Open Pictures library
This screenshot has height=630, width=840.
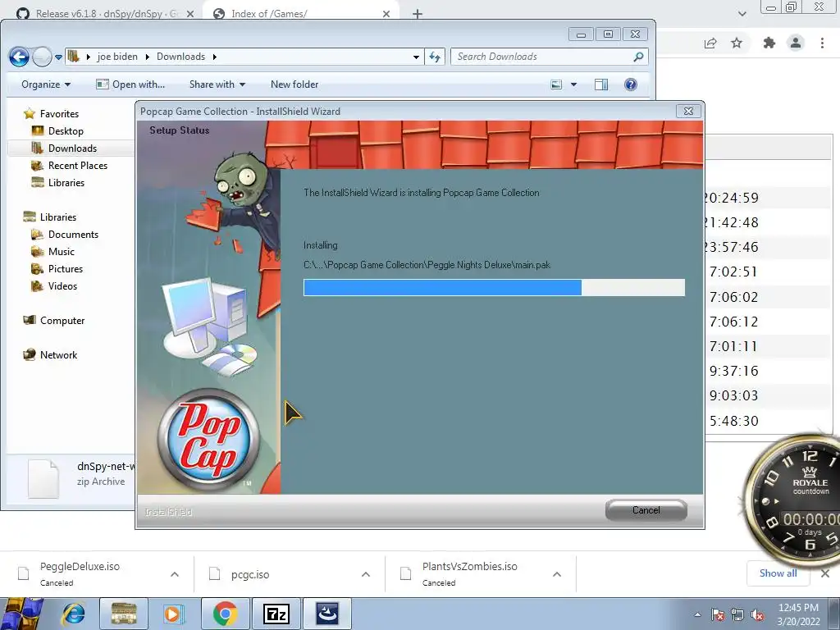[x=66, y=268]
